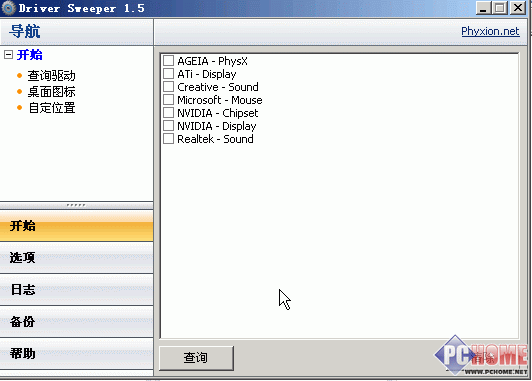Tick the ATi - Display checkbox
Image resolution: width=532 pixels, height=381 pixels.
pos(168,74)
